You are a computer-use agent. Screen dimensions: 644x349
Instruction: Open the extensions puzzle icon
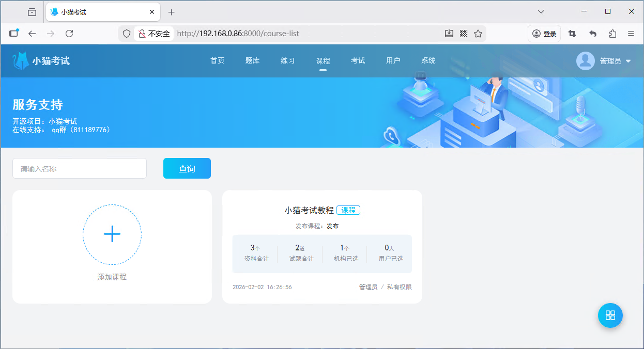coord(612,34)
